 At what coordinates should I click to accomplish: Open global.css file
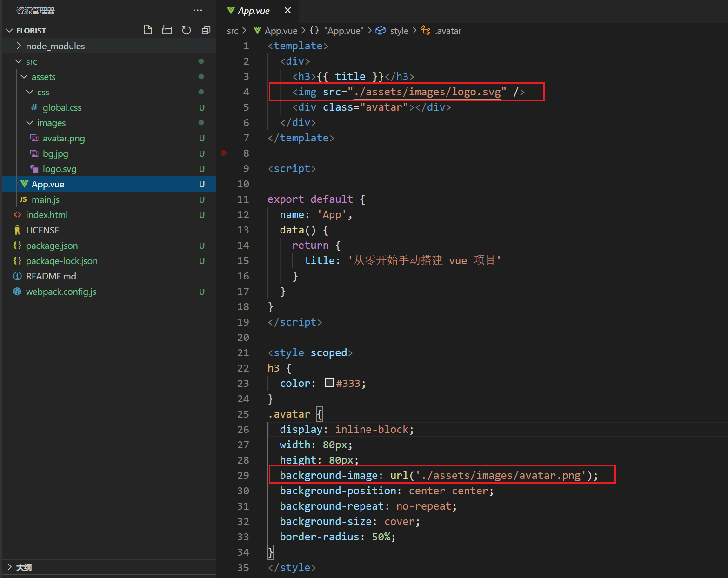(x=109, y=107)
